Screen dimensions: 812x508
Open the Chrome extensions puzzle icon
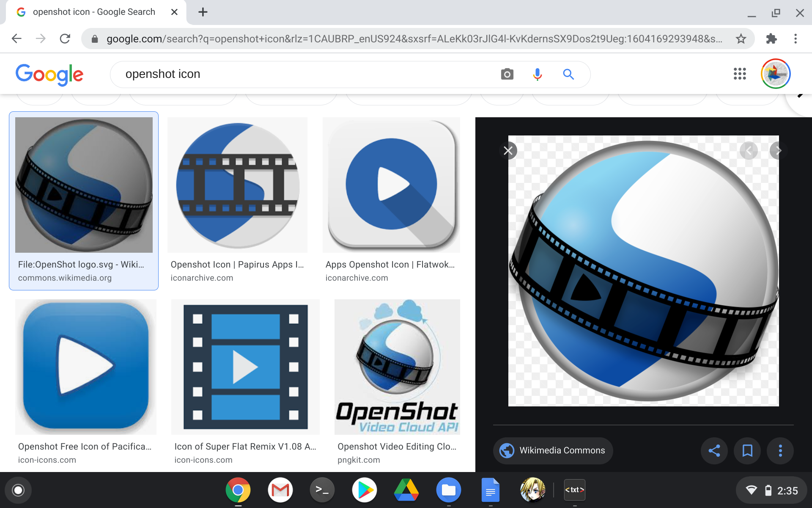coord(771,39)
